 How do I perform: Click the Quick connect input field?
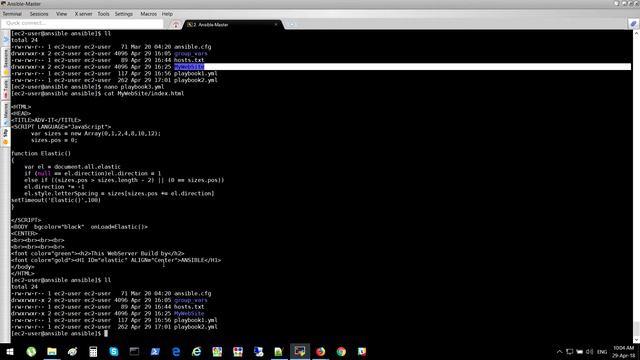coord(82,23)
